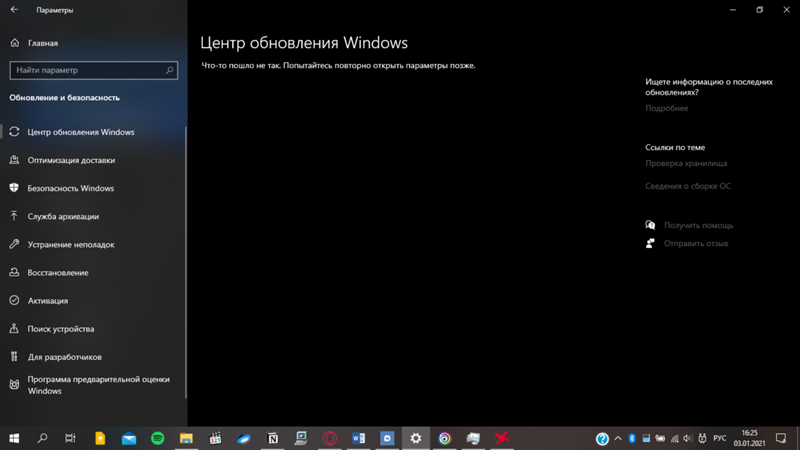Viewport: 800px width, 450px height.
Task: Open Сведения о сборке ОС link
Action: coord(688,186)
